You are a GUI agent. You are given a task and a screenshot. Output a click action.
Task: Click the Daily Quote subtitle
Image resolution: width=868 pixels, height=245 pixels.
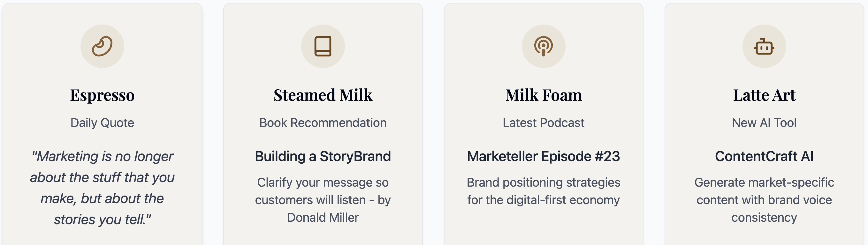102,123
